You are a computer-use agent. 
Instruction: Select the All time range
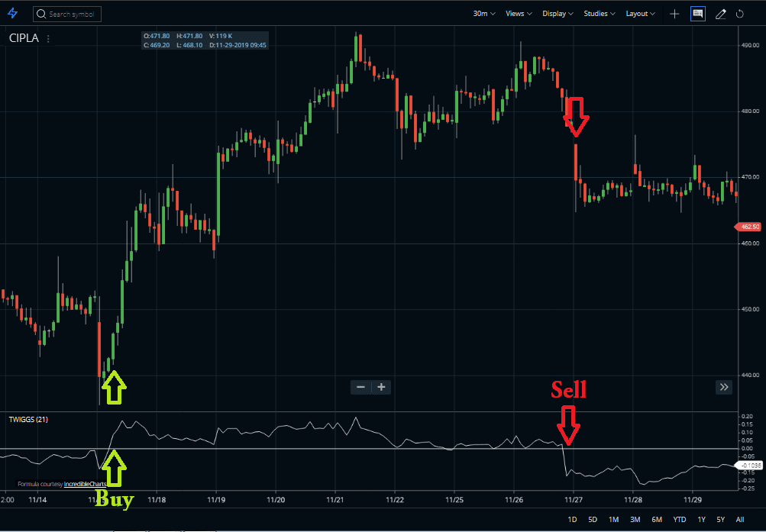[740, 519]
